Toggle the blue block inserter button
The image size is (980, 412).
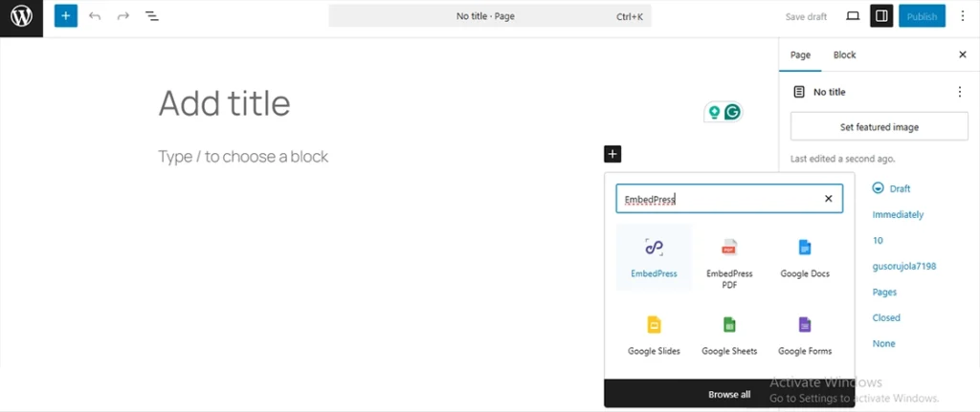[x=66, y=16]
